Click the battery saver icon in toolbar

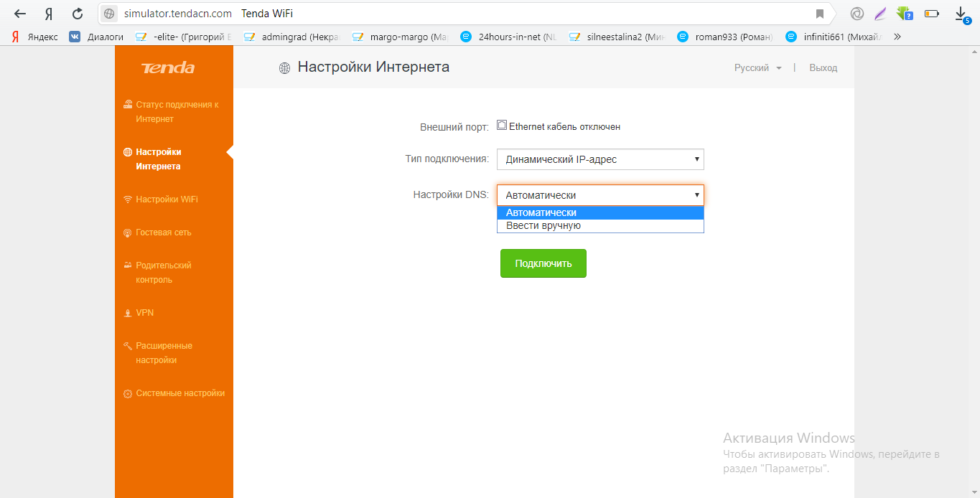[932, 14]
